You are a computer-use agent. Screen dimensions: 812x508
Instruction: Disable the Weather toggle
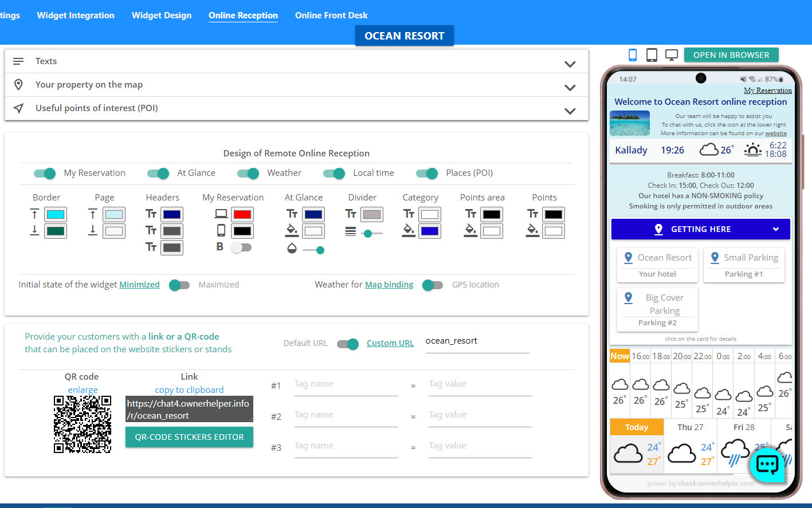coord(248,173)
